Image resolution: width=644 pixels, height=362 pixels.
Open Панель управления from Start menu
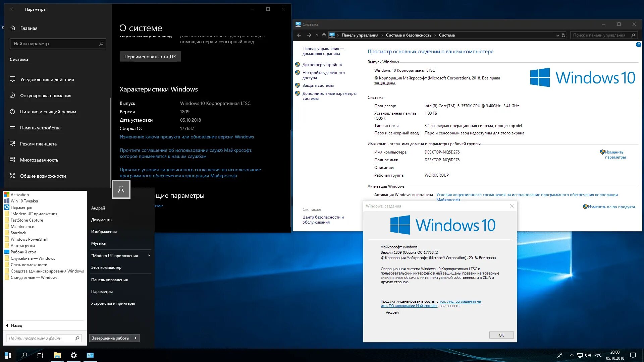click(x=109, y=280)
